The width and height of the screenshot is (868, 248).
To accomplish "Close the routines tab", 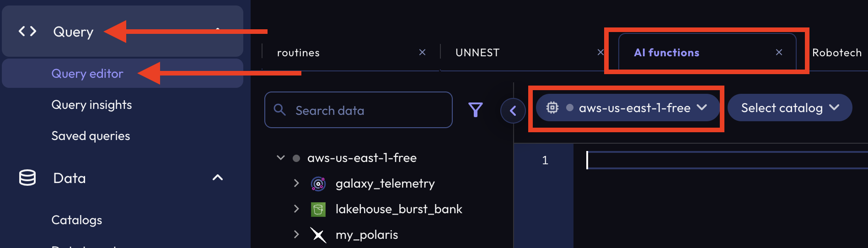I will click(422, 52).
